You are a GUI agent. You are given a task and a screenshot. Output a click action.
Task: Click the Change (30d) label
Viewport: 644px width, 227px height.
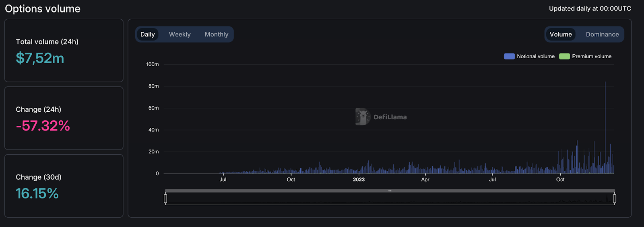pyautogui.click(x=39, y=177)
